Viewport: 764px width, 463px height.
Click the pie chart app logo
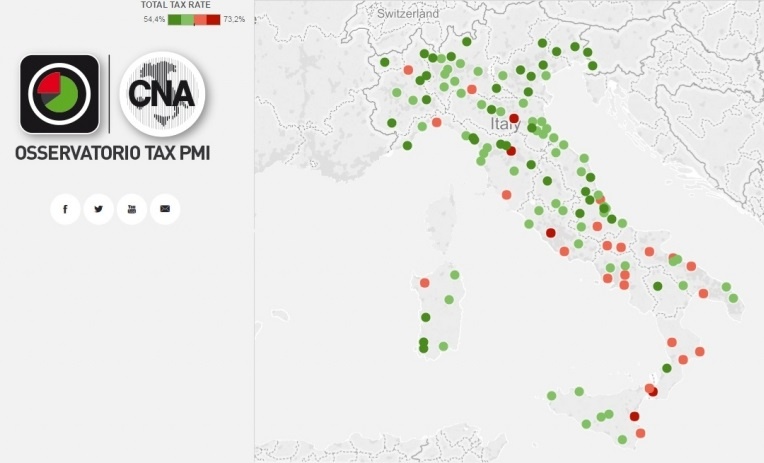59,94
